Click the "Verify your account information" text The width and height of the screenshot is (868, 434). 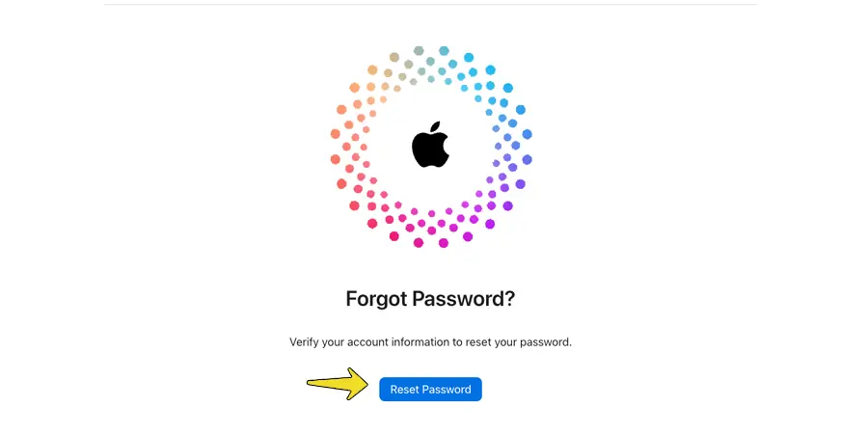click(430, 342)
